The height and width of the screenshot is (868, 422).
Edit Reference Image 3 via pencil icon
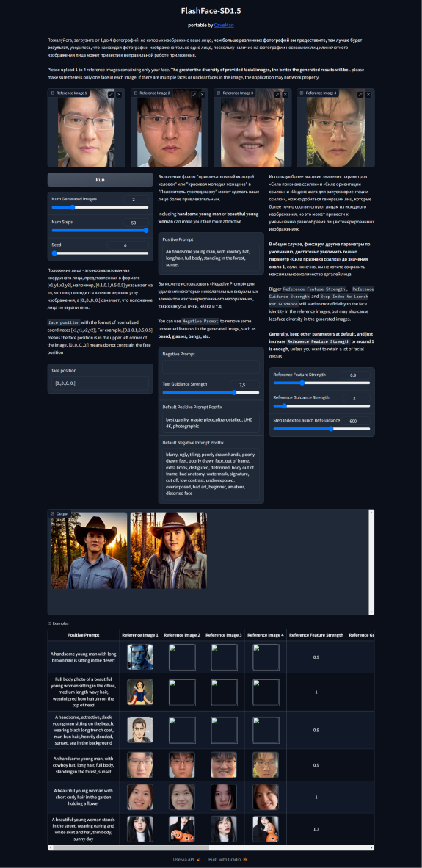point(277,95)
